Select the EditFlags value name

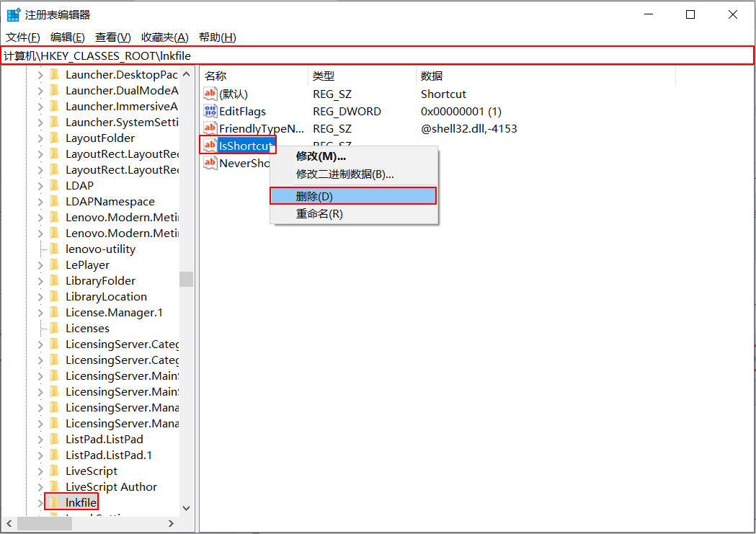(243, 111)
